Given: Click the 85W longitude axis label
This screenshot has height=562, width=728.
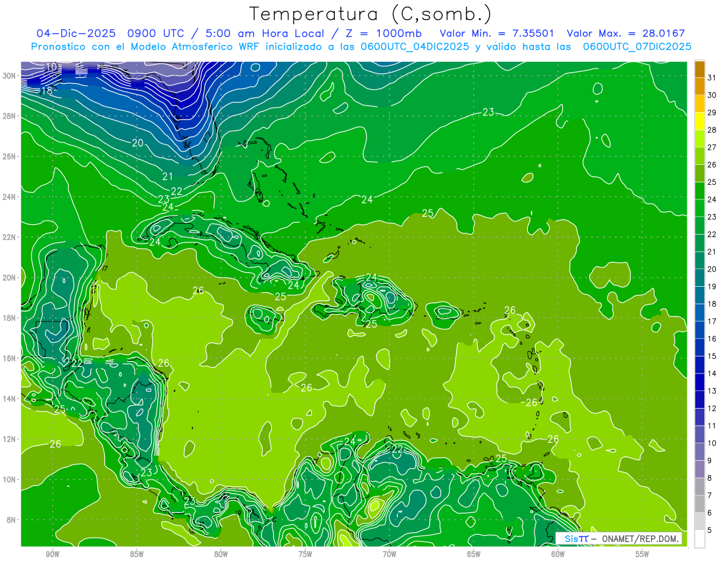Looking at the screenshot, I should [136, 555].
